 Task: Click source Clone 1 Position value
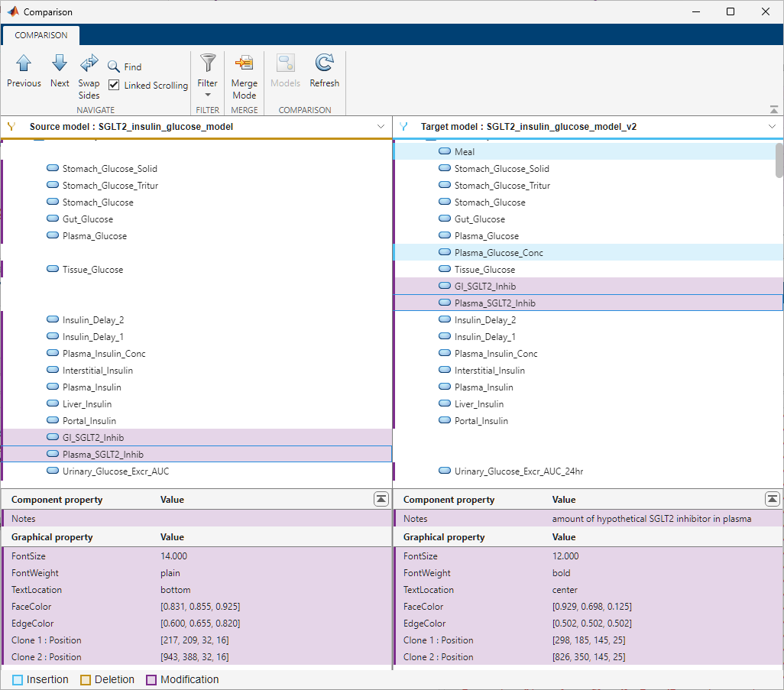tap(194, 640)
